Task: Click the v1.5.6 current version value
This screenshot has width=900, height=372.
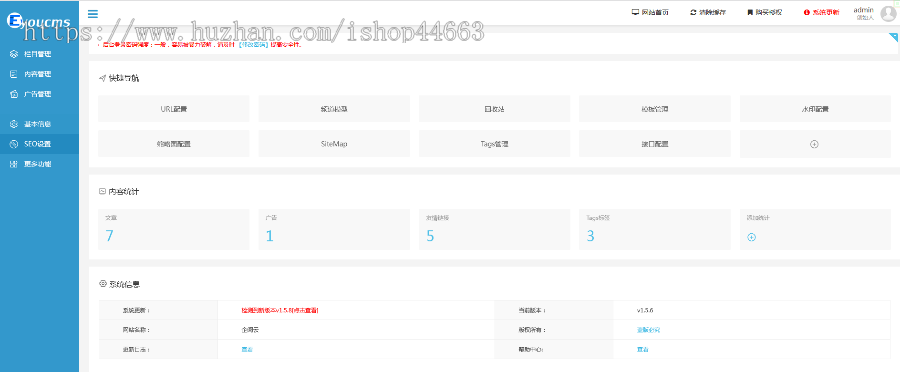Action: pyautogui.click(x=645, y=310)
